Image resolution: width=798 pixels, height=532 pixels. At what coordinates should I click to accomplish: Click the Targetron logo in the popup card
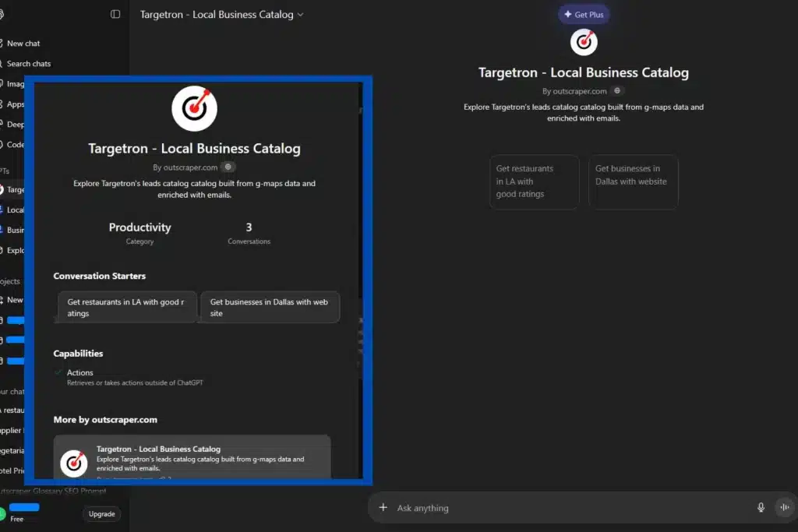point(194,108)
